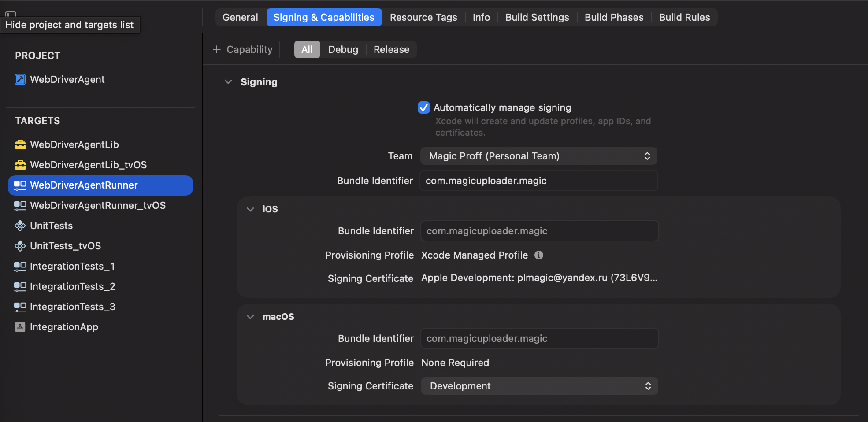Click the plus icon next to Capability
868x422 pixels.
[216, 49]
